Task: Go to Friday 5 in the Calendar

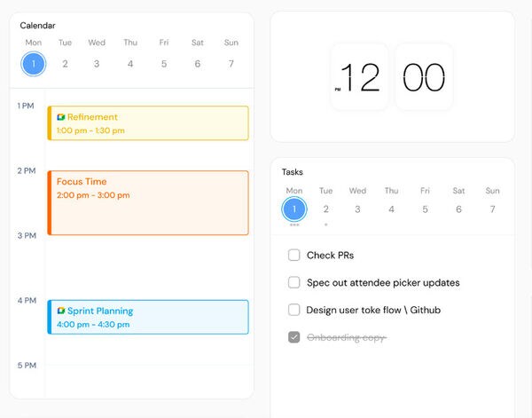Action: 164,64
